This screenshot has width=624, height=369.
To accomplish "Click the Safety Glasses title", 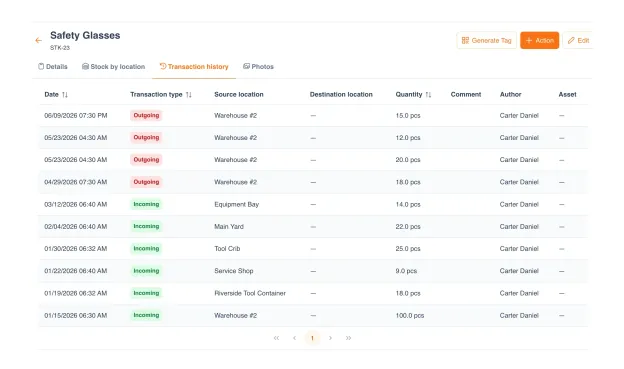I will pos(85,35).
